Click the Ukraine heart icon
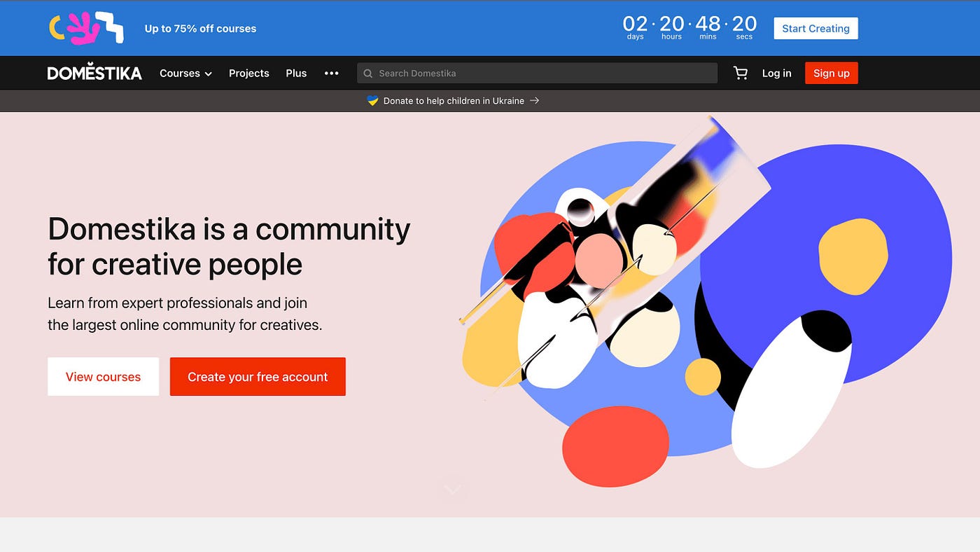This screenshot has height=552, width=980. [x=373, y=101]
